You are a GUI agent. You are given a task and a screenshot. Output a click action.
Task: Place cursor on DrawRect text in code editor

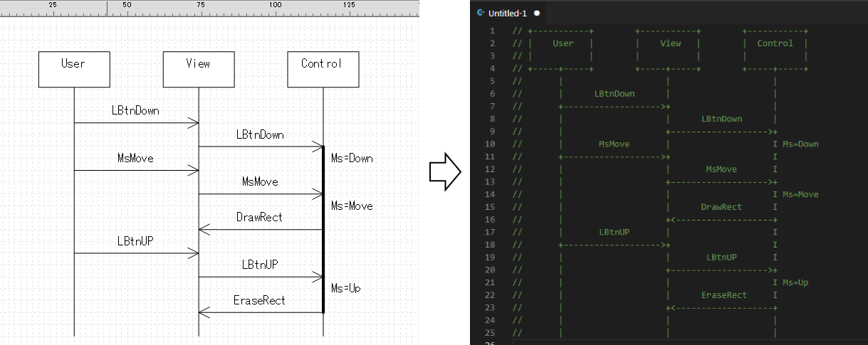pyautogui.click(x=721, y=207)
